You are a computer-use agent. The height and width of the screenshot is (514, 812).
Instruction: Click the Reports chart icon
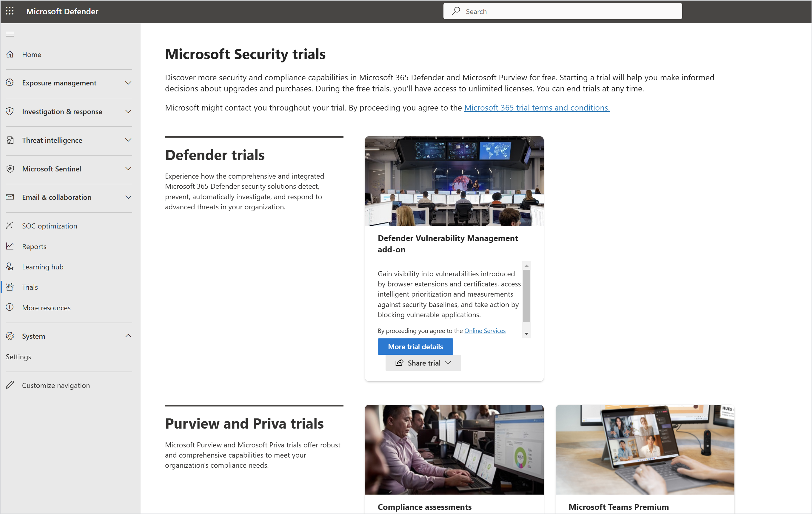[x=10, y=246]
